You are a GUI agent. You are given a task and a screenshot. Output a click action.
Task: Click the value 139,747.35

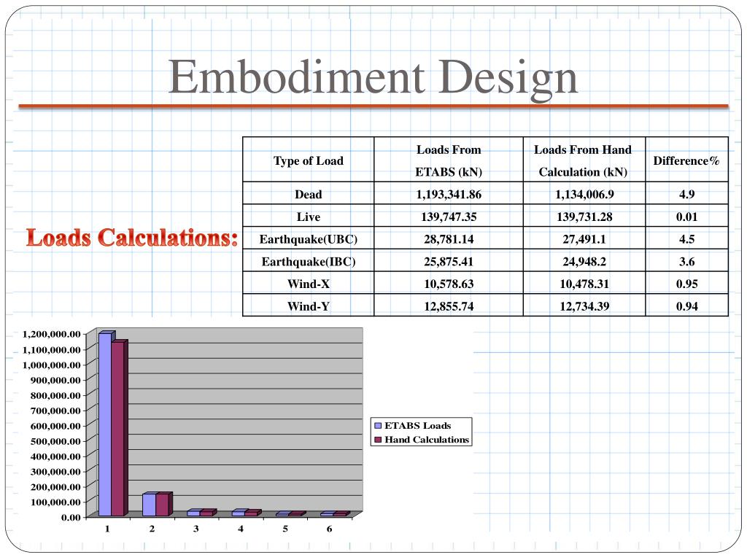point(449,217)
